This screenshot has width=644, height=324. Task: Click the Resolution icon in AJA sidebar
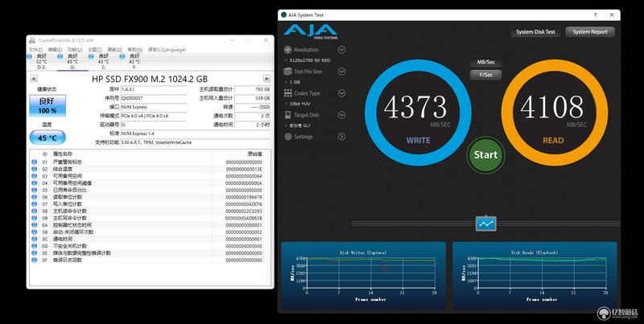click(288, 50)
